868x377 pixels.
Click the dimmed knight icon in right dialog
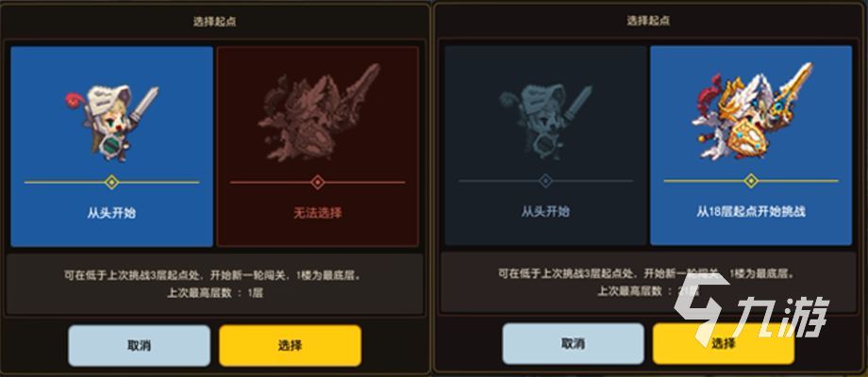click(x=546, y=123)
